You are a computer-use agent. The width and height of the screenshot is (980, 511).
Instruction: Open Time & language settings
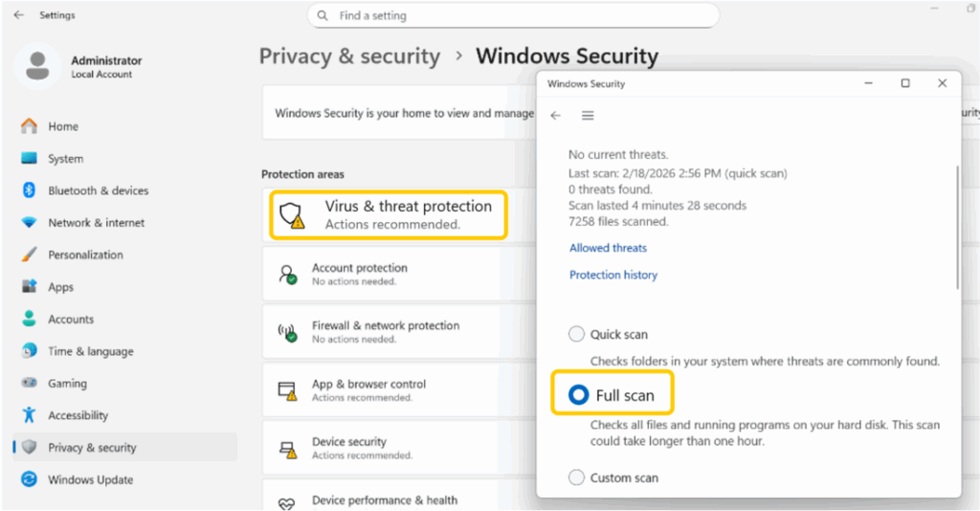click(125, 350)
